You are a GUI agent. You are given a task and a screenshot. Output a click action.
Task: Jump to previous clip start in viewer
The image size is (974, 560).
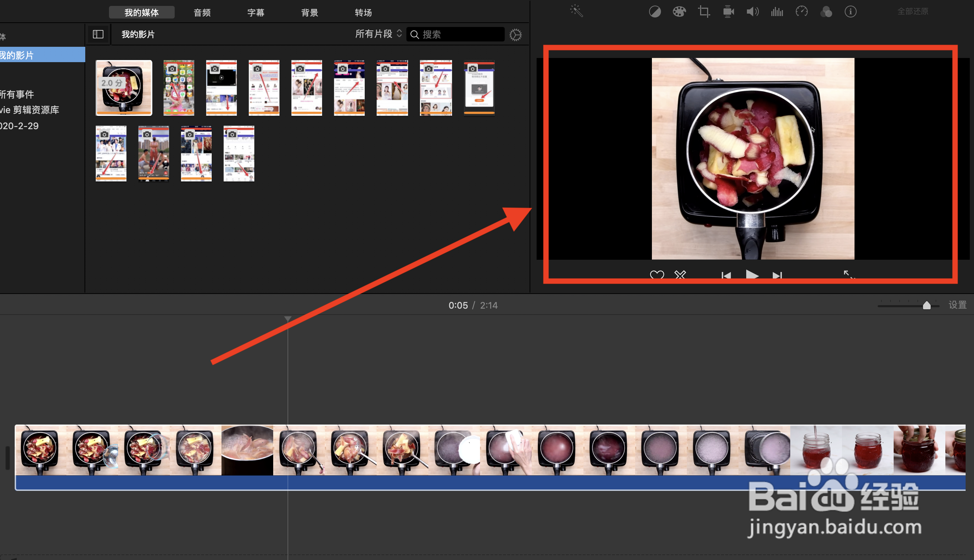pyautogui.click(x=726, y=275)
